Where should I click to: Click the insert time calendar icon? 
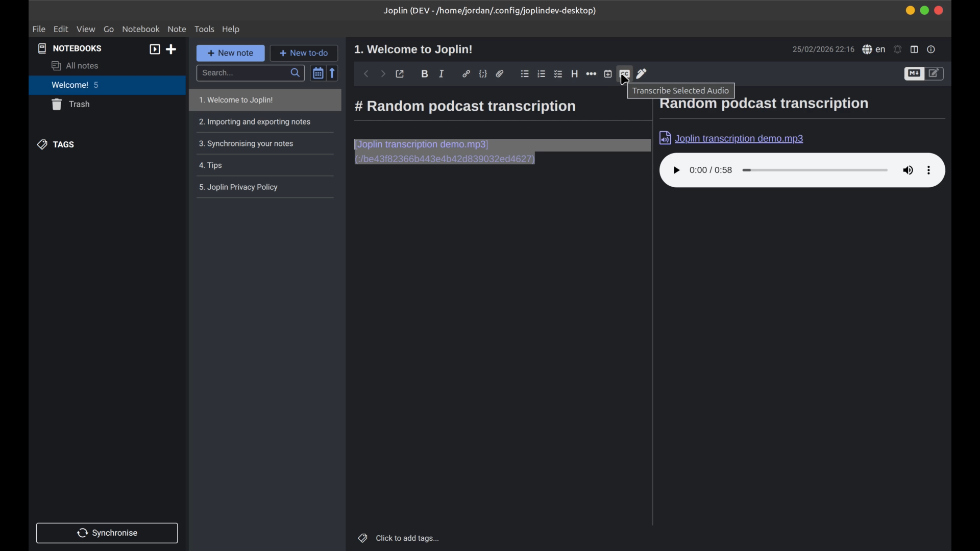(607, 73)
